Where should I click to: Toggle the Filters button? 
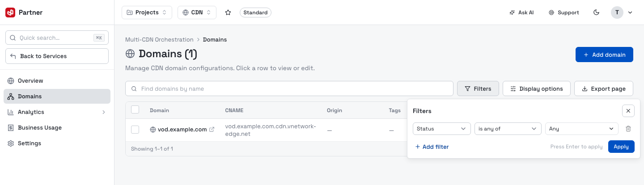coord(478,88)
